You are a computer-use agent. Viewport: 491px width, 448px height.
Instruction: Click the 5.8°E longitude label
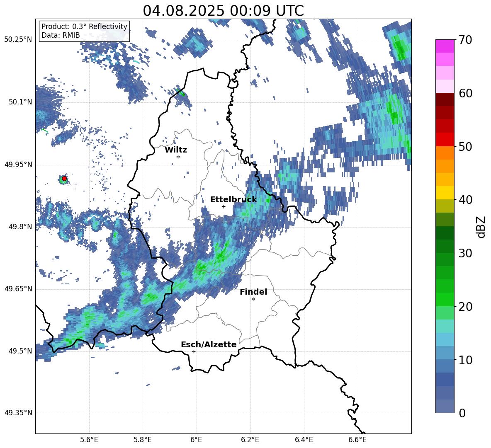click(x=143, y=440)
